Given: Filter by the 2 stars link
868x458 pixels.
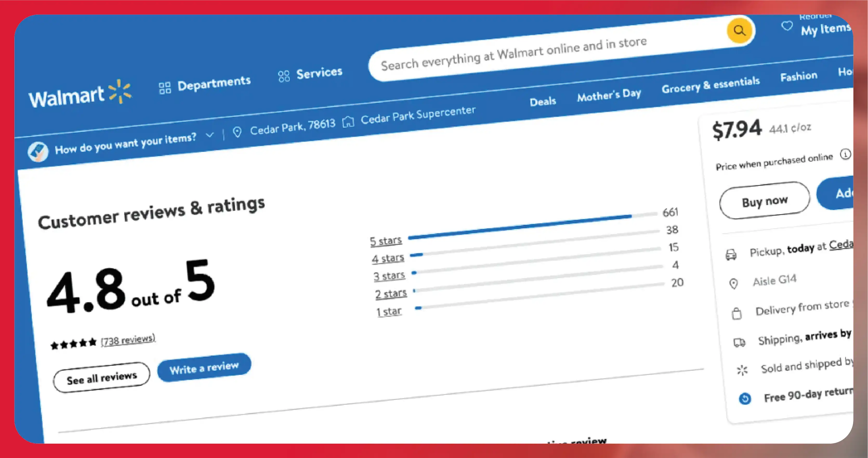Looking at the screenshot, I should tap(391, 293).
